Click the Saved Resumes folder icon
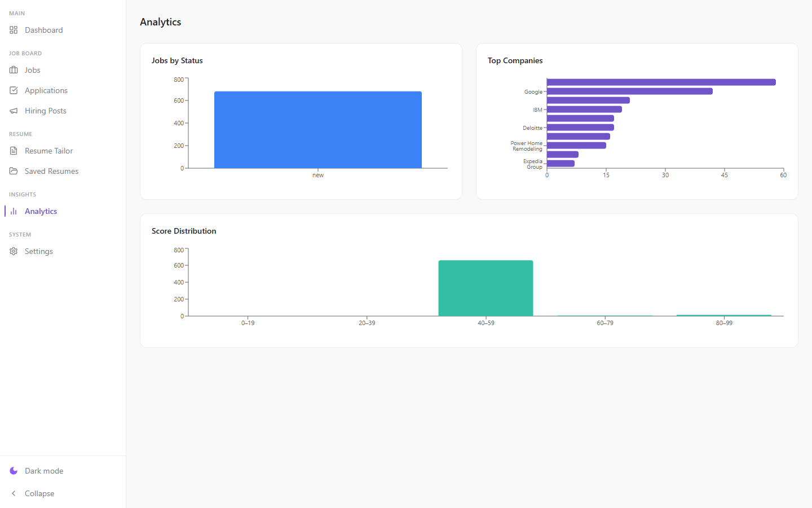The image size is (812, 508). (14, 171)
